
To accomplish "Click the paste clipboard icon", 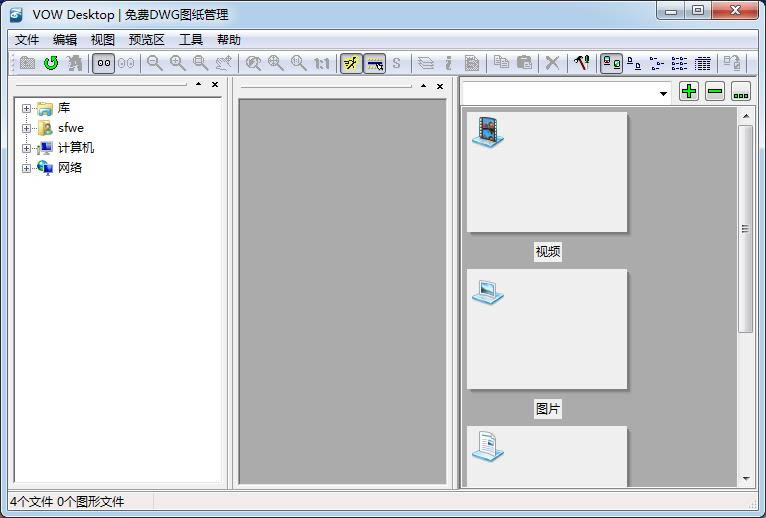I will tap(524, 63).
